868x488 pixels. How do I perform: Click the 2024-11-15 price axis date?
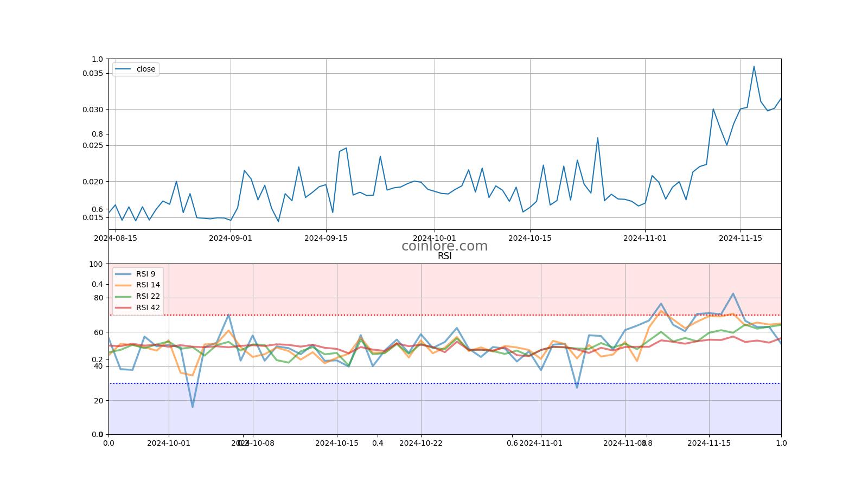tap(741, 238)
